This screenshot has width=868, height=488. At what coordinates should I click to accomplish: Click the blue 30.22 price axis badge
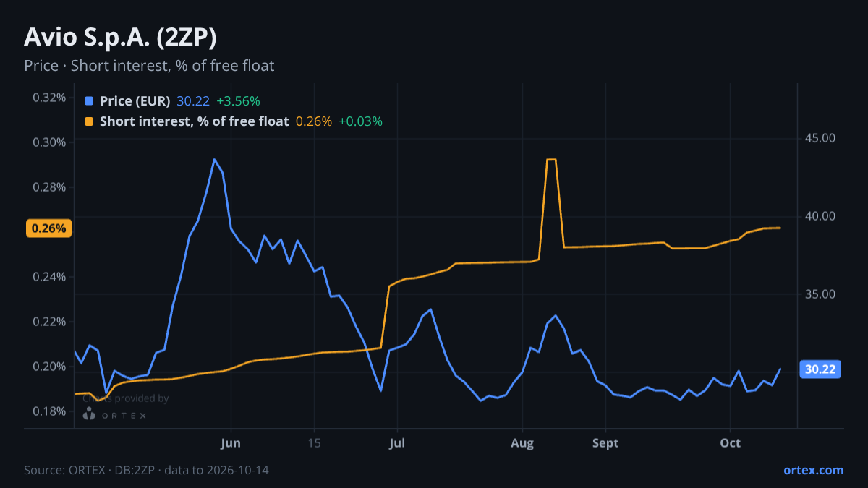pyautogui.click(x=820, y=369)
